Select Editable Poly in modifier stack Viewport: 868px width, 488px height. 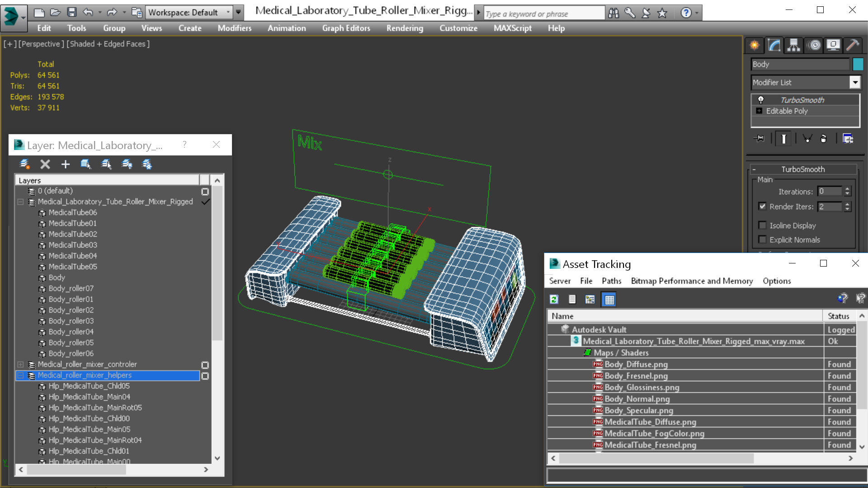coord(787,111)
